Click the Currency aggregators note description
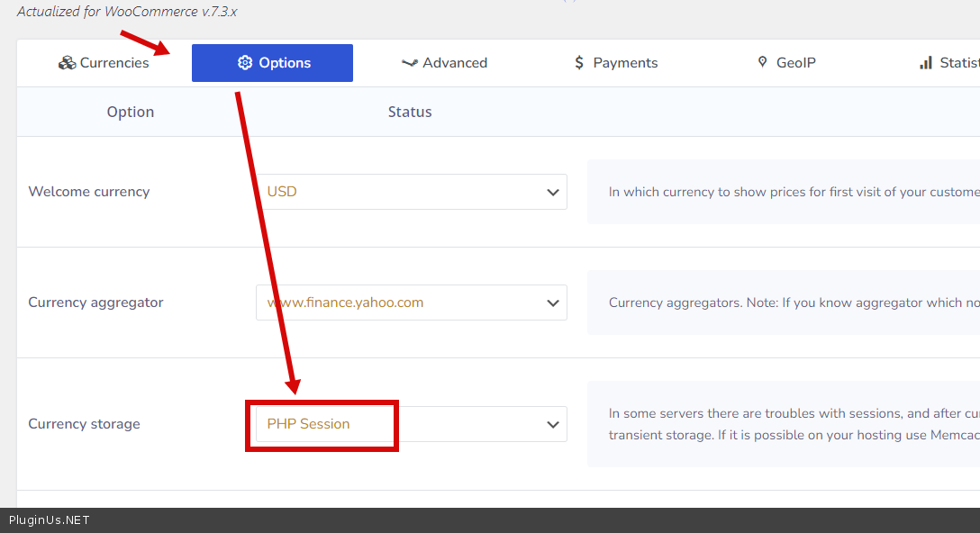 (x=784, y=303)
